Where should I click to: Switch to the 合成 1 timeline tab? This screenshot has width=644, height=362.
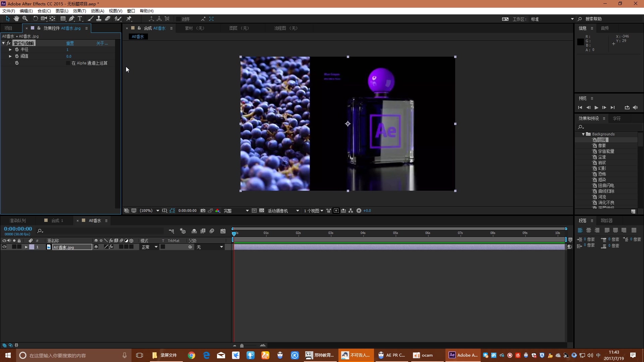click(57, 221)
